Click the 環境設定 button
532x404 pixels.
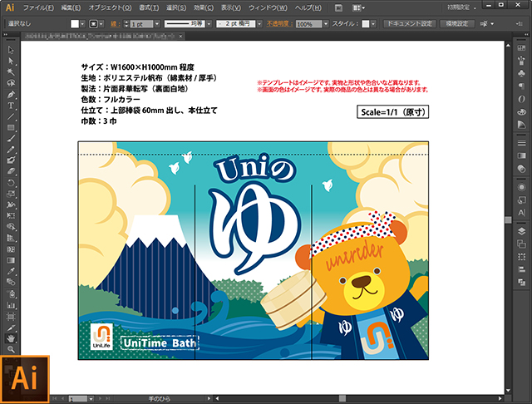click(x=456, y=24)
